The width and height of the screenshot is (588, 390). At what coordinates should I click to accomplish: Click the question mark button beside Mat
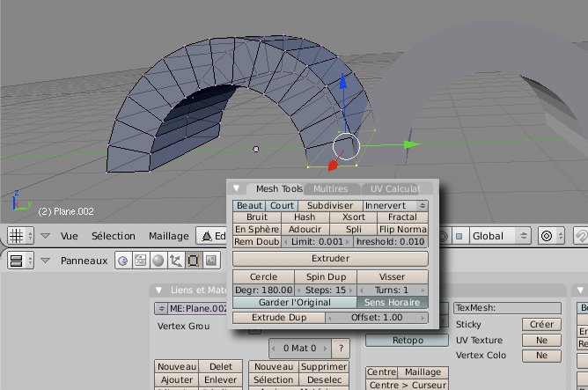coord(341,349)
